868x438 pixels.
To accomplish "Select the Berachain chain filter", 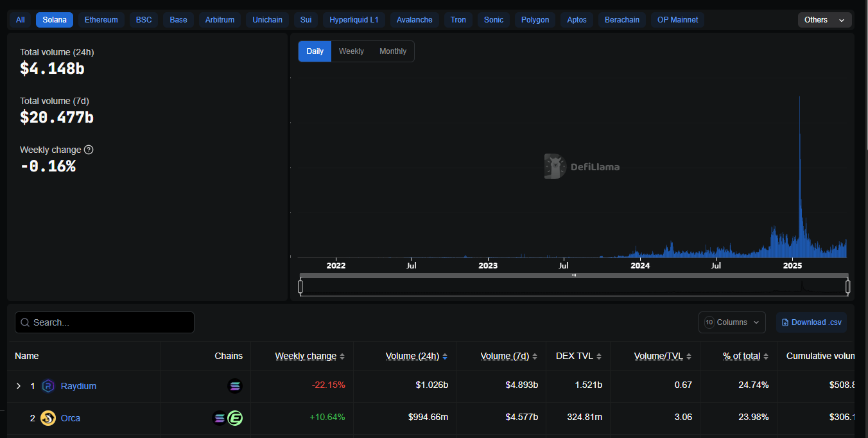I will (x=622, y=20).
